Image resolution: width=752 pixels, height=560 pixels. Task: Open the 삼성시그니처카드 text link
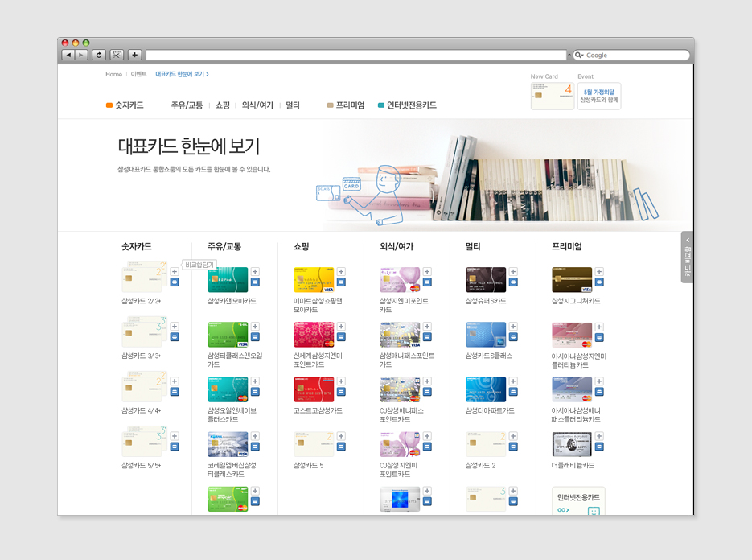tap(576, 301)
